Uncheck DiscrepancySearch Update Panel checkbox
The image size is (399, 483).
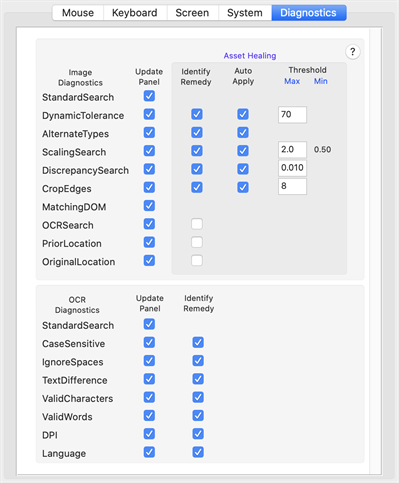tap(149, 169)
